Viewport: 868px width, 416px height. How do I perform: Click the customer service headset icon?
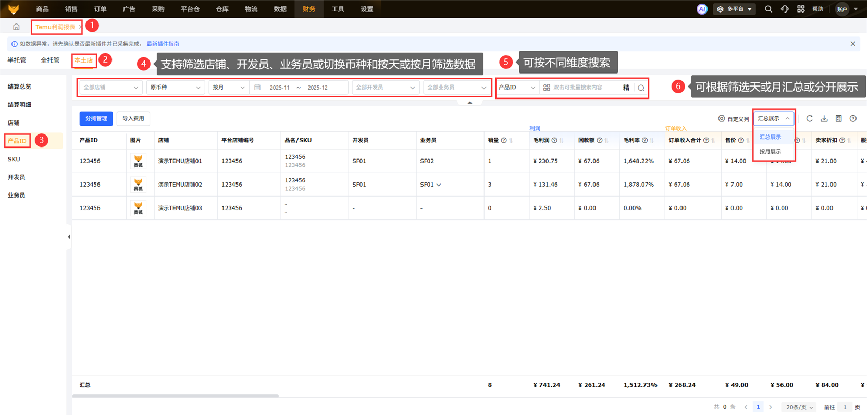pos(785,9)
